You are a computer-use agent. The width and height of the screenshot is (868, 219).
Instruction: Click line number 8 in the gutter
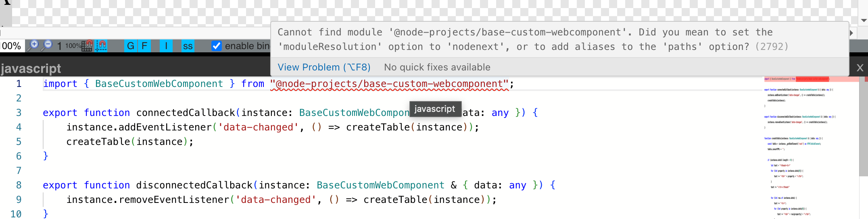point(19,185)
